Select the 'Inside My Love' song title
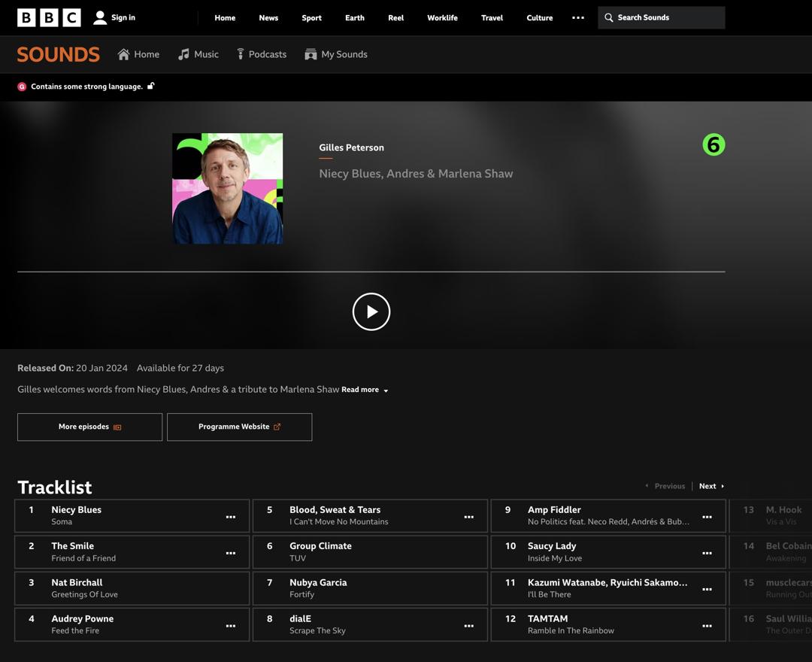 point(555,558)
